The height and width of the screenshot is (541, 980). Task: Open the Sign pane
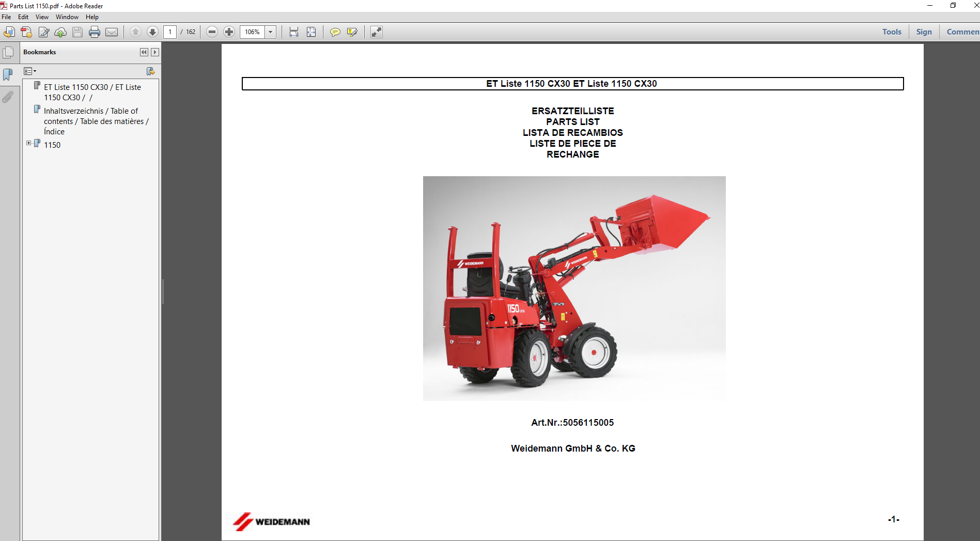pyautogui.click(x=924, y=32)
